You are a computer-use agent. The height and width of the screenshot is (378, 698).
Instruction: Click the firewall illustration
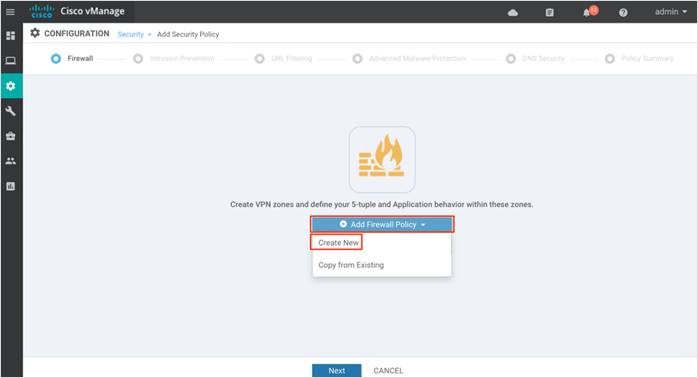382,159
